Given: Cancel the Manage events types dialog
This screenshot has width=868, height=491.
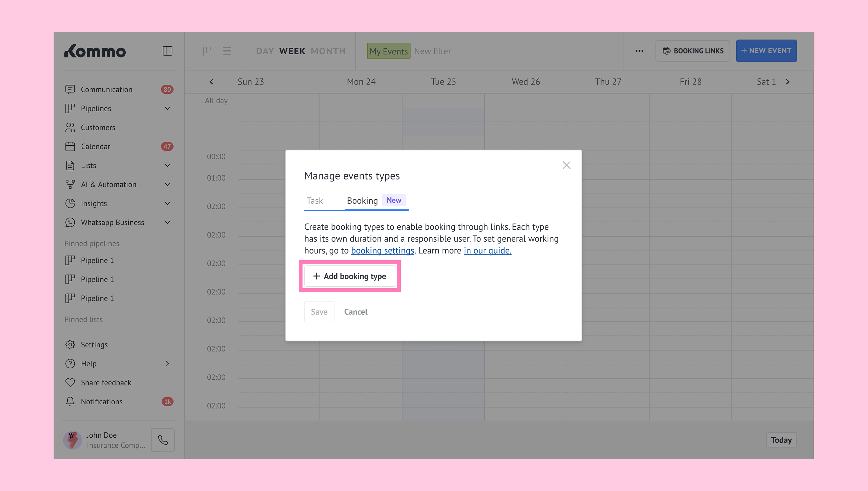Looking at the screenshot, I should (x=356, y=311).
